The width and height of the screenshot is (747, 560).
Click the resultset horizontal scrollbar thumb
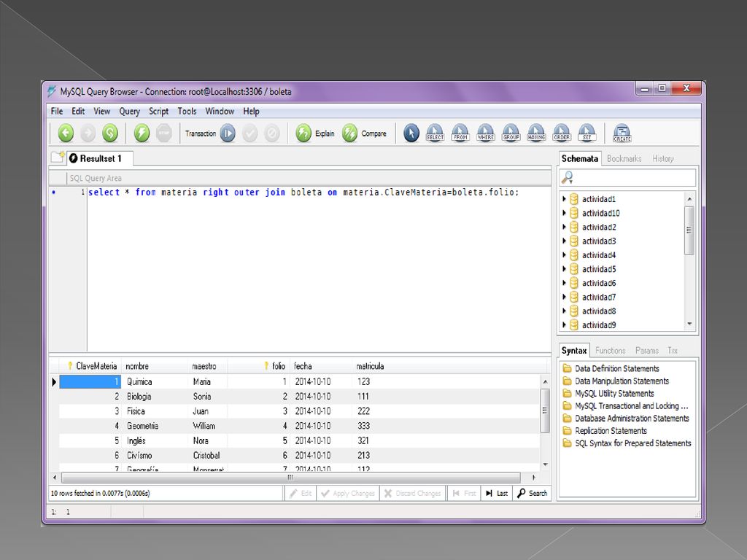coord(290,477)
